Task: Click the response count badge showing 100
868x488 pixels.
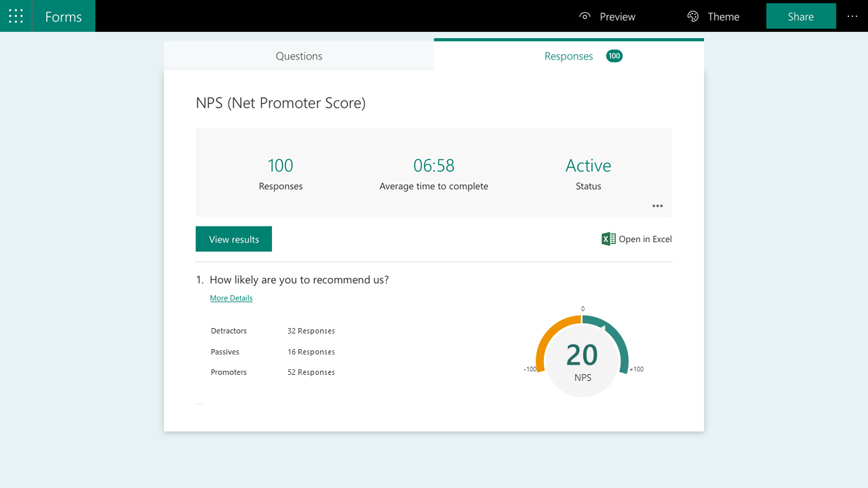Action: click(614, 56)
